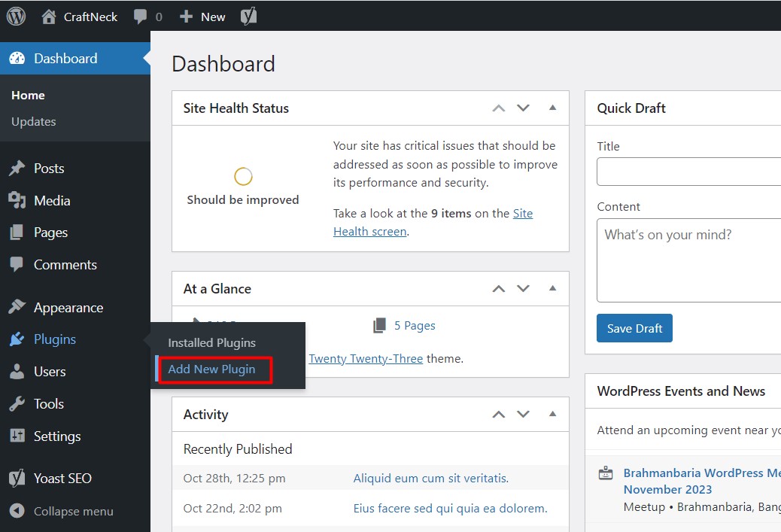The image size is (781, 532).
Task: Open post Aliquid eum cum sit veritatis
Action: pos(431,479)
